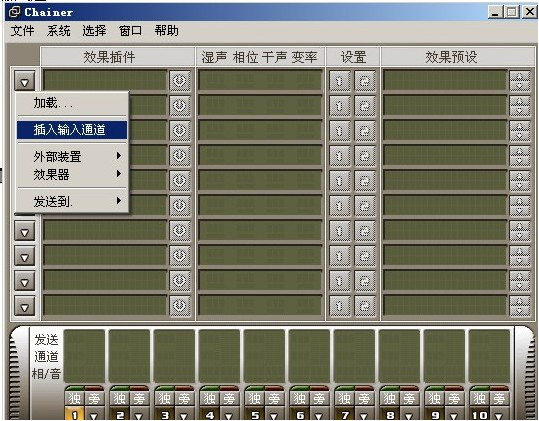Click the power icon in slot row 3
539x421 pixels.
click(180, 131)
